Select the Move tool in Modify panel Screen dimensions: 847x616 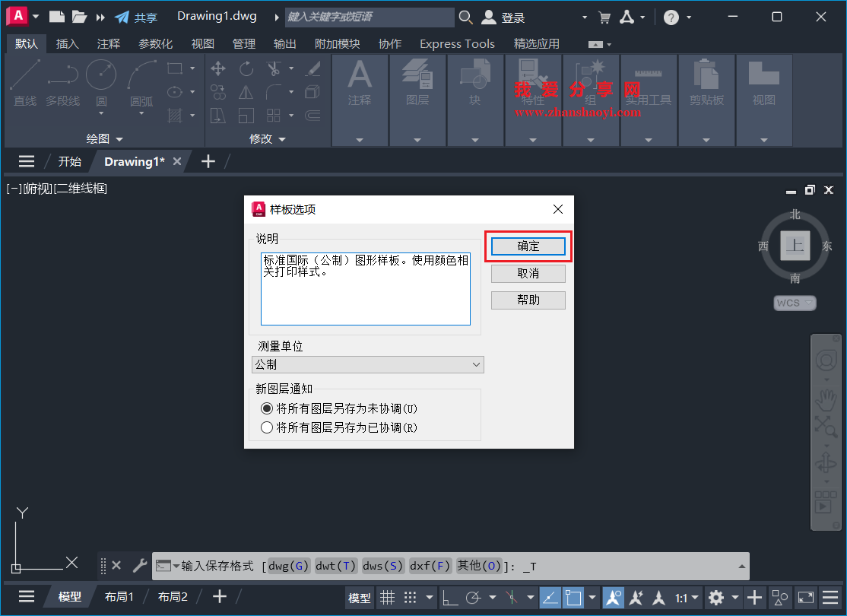click(218, 68)
